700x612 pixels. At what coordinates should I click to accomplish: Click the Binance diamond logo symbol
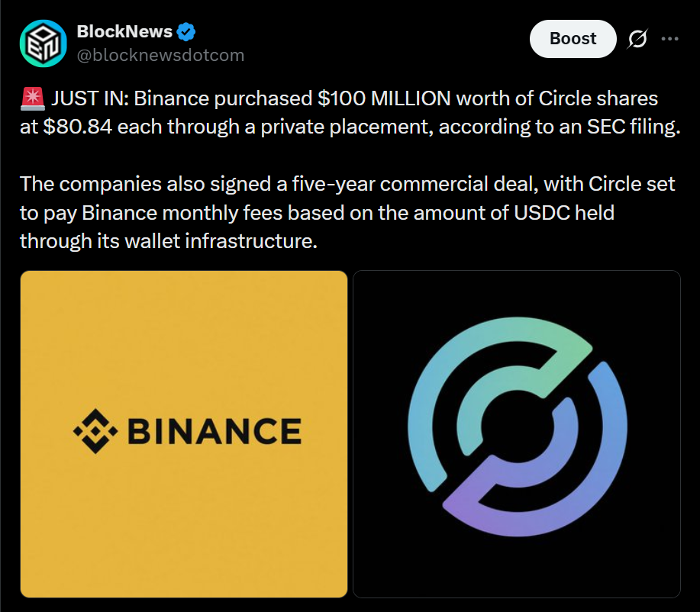95,431
